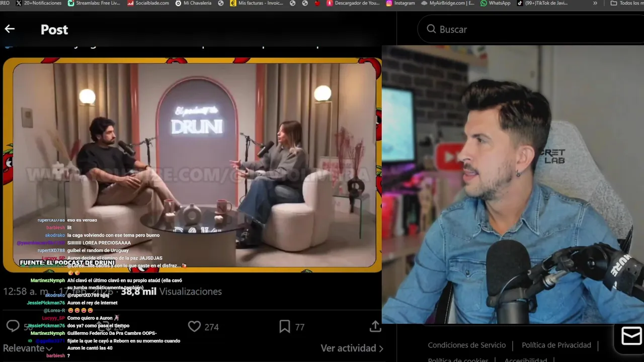
Task: Click chat message 'Como quiero a Auron'
Action: pyautogui.click(x=93, y=318)
